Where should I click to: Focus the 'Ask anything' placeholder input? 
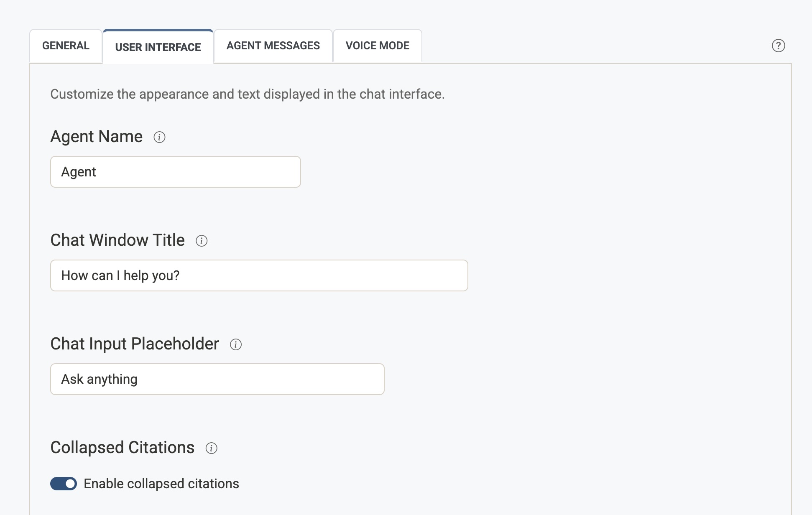(x=217, y=379)
